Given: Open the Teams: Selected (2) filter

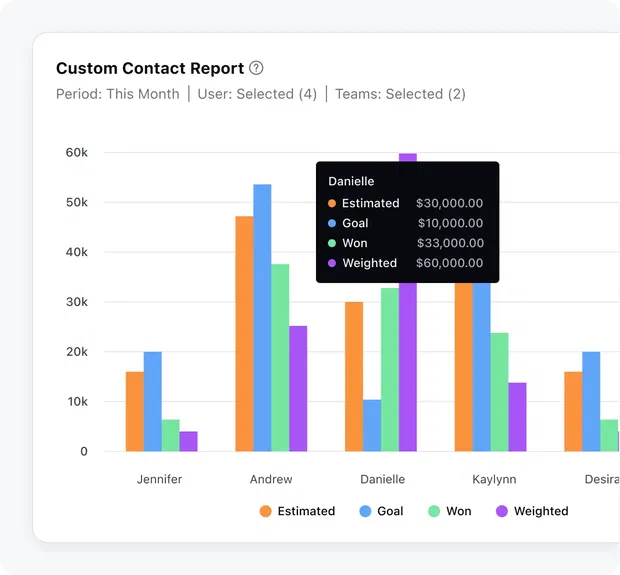Looking at the screenshot, I should pos(401,94).
